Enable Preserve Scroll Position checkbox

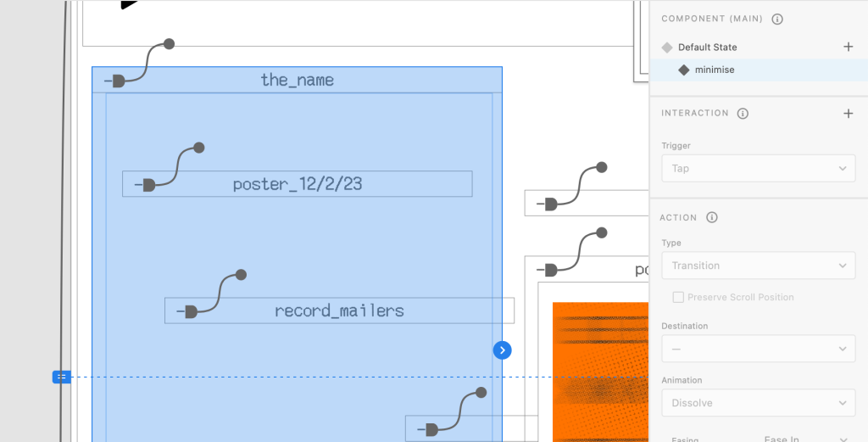pos(678,297)
